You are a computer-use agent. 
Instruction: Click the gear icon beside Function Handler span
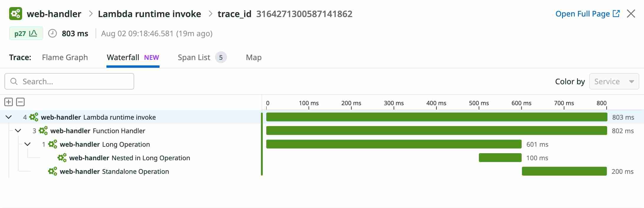tap(44, 131)
